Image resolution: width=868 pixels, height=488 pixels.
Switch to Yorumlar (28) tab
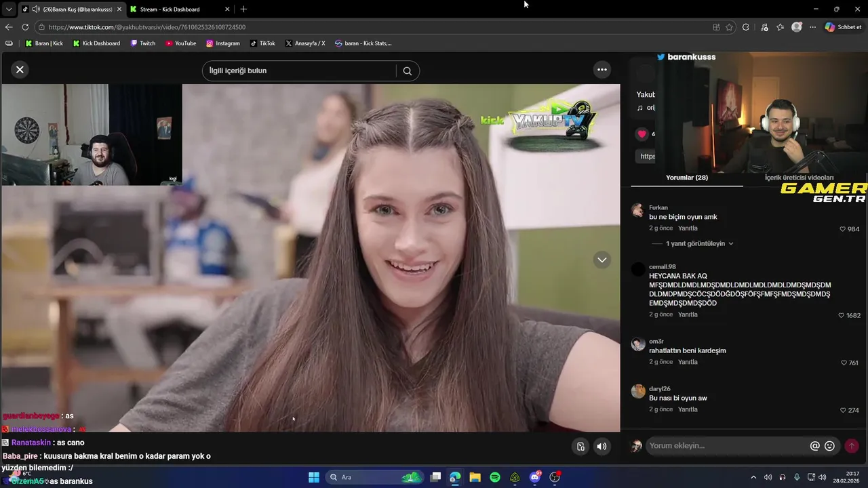687,178
